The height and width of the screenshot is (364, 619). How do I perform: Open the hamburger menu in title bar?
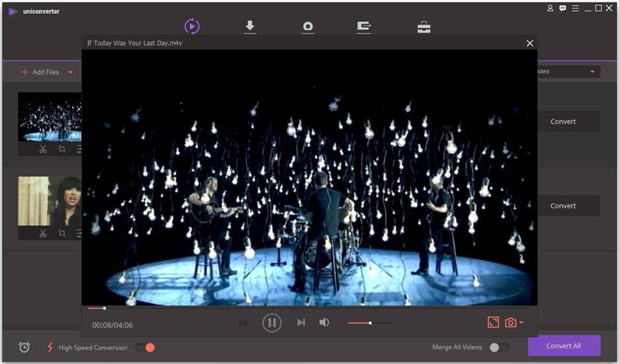(x=575, y=8)
